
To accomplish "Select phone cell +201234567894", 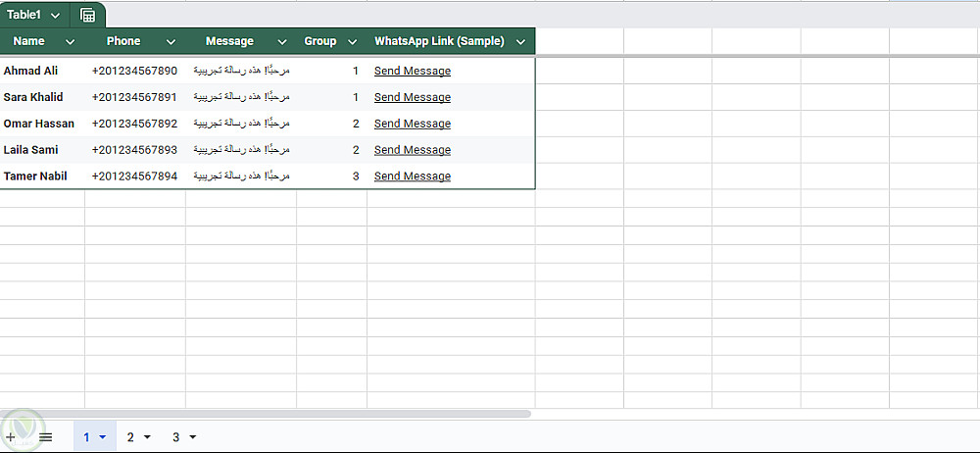I will point(135,176).
